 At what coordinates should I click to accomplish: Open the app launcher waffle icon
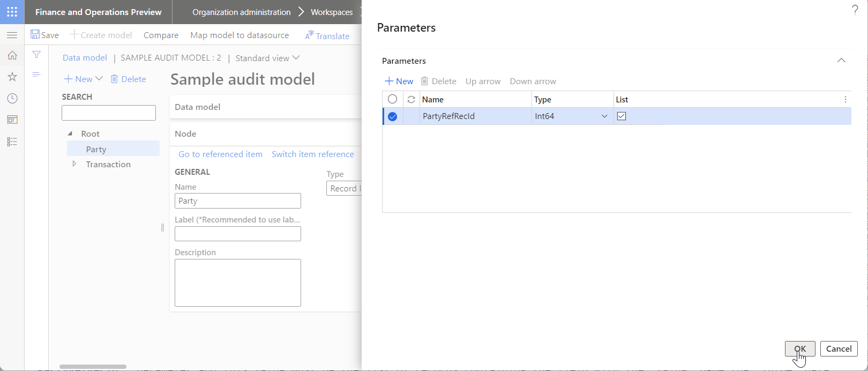pos(12,12)
